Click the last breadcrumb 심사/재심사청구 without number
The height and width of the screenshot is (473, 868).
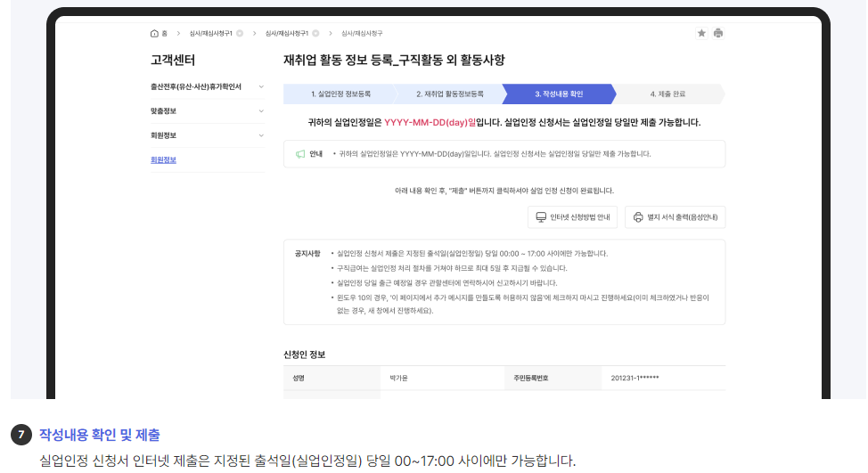pyautogui.click(x=362, y=33)
